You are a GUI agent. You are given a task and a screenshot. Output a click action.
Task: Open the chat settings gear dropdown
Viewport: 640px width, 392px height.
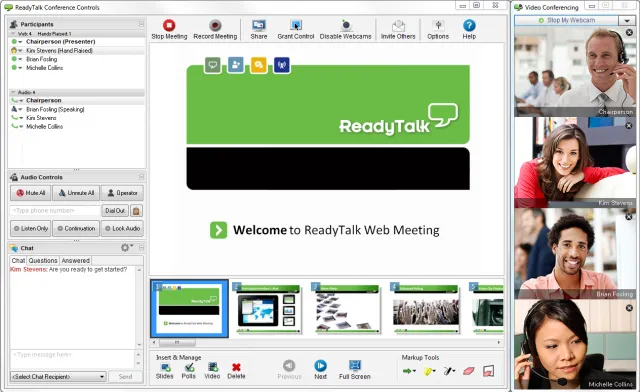coord(127,247)
